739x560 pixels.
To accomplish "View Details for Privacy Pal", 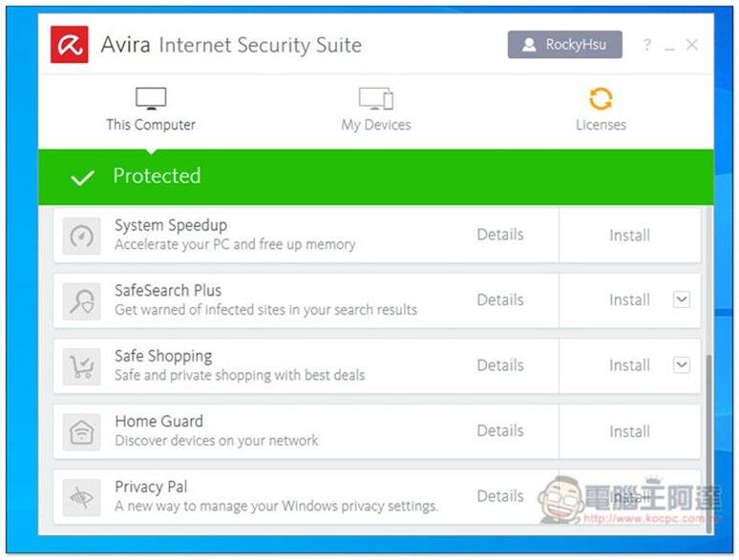I will click(500, 496).
